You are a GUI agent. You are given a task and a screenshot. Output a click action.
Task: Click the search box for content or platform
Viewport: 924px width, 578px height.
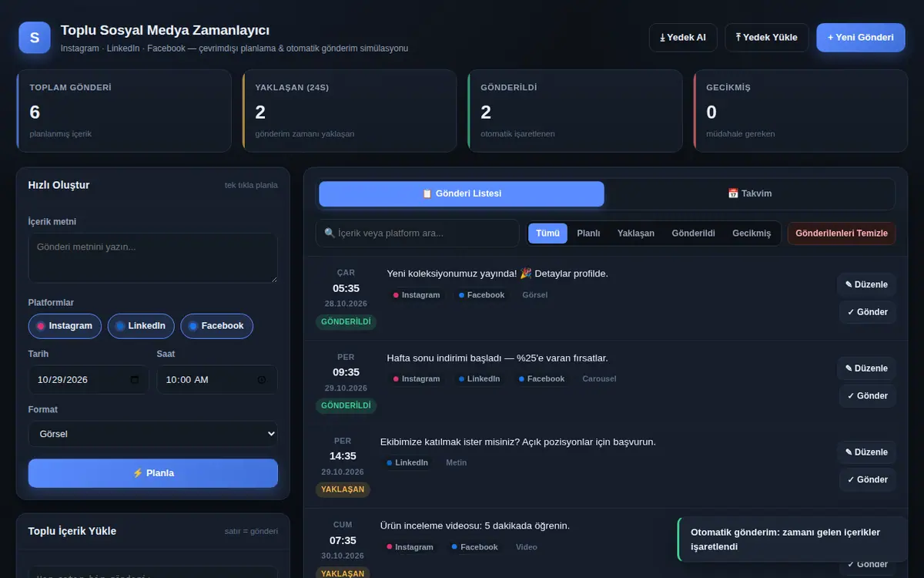coord(417,234)
